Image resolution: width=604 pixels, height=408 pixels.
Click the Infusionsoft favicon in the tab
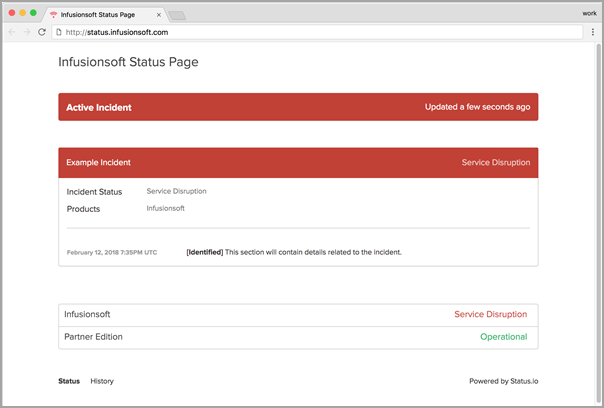coord(54,15)
